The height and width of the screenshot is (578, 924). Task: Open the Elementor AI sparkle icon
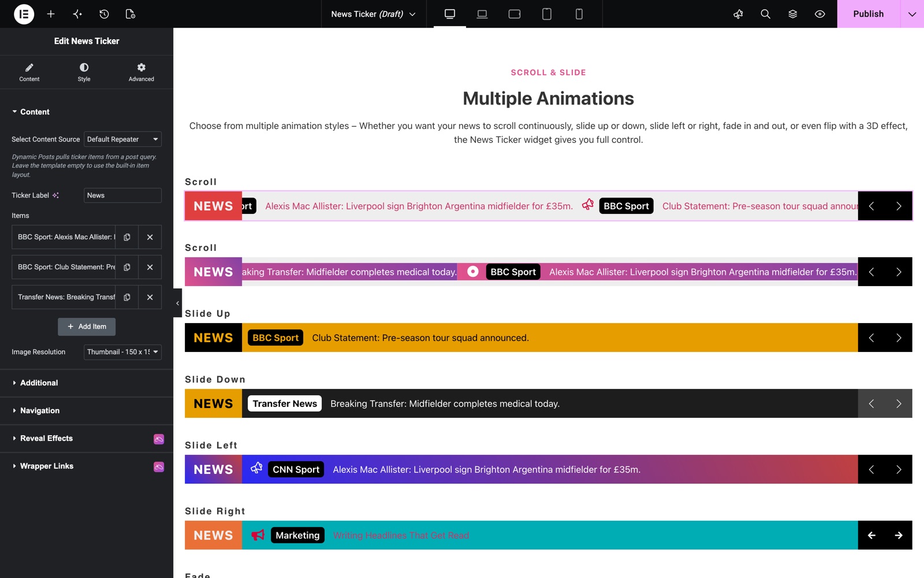77,14
